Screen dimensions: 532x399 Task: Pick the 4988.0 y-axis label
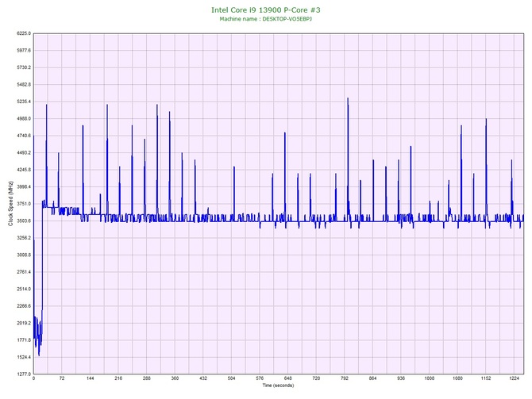24,119
